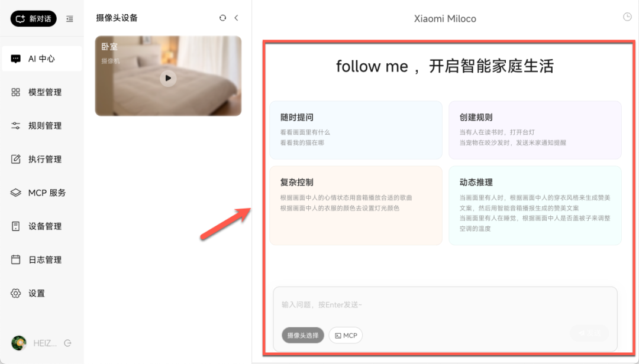Open 执行管理 (Execution Management) in sidebar
The image size is (639, 364).
coord(41,158)
